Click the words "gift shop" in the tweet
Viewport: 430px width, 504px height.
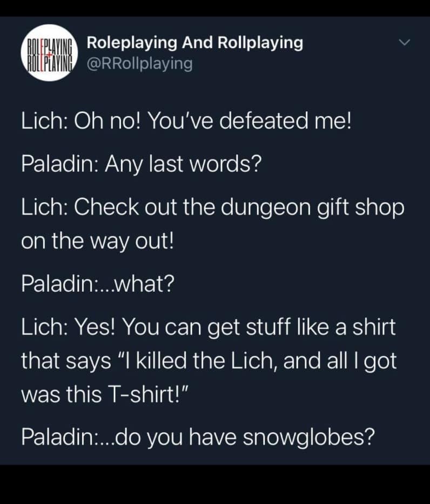(x=360, y=208)
